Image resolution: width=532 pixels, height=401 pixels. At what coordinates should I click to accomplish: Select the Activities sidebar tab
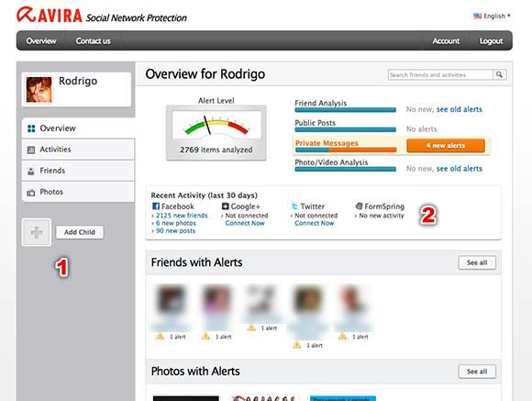tap(78, 150)
